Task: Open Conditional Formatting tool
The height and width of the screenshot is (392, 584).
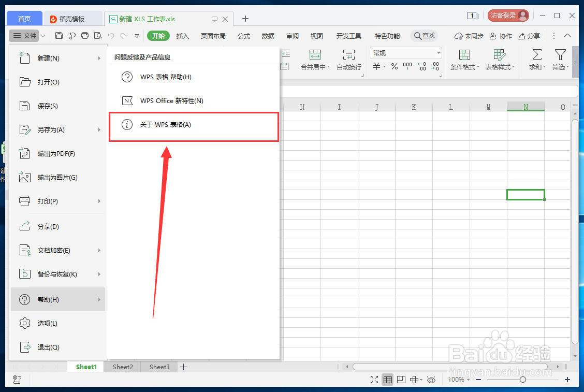Action: tap(464, 60)
